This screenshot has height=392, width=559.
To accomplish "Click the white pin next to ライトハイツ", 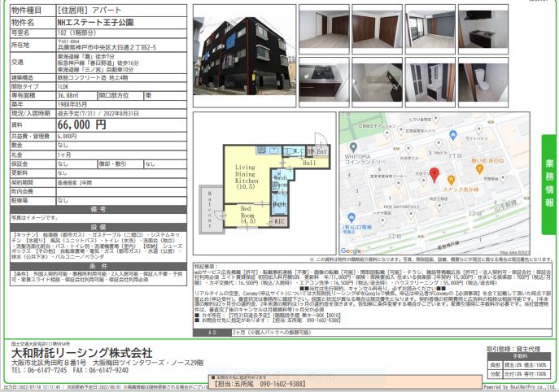I will coord(479,129).
